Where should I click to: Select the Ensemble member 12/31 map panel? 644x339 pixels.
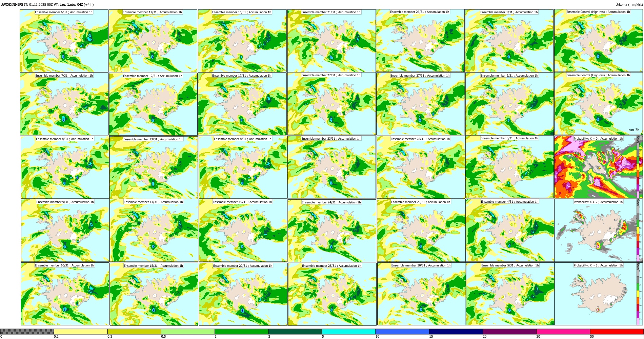pos(153,104)
